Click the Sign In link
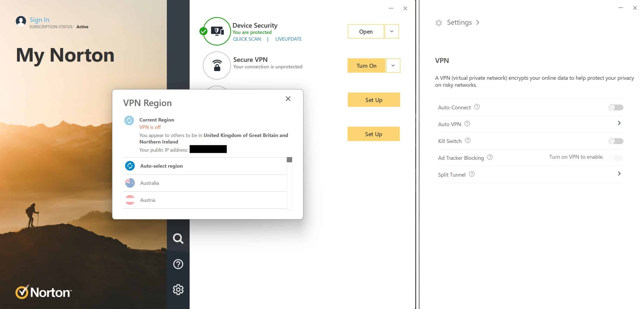644x309 pixels. coord(39,20)
